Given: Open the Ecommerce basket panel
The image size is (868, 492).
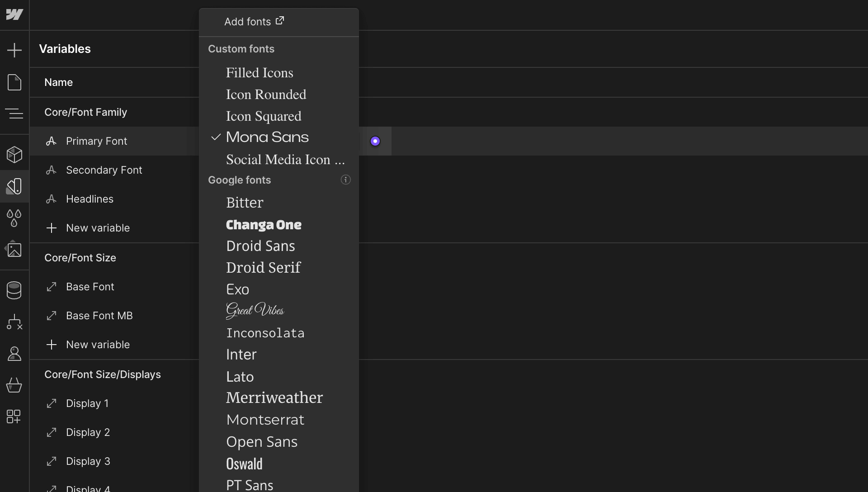Looking at the screenshot, I should [x=14, y=385].
